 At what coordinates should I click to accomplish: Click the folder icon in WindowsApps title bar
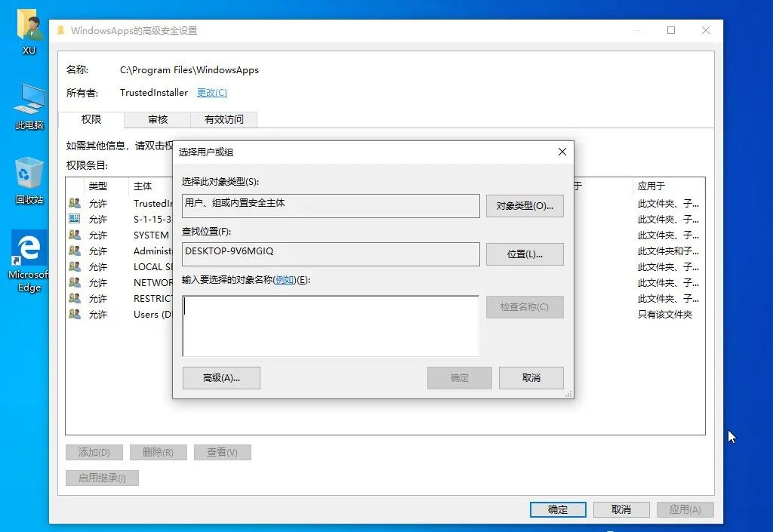(x=61, y=30)
